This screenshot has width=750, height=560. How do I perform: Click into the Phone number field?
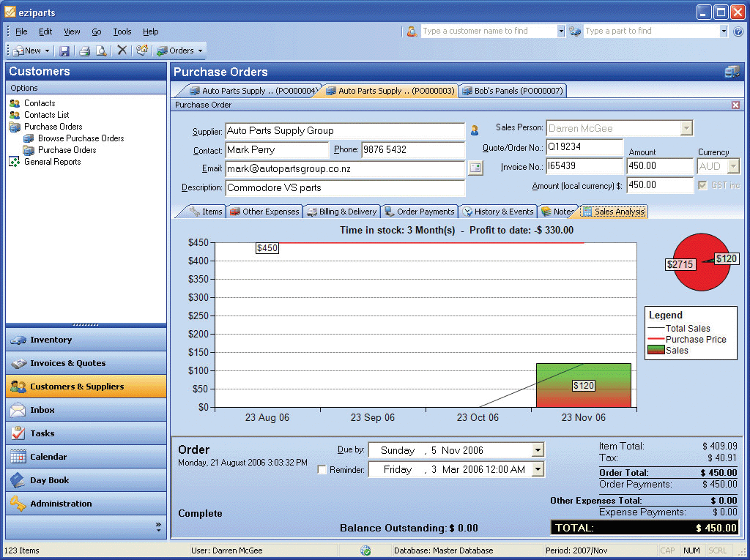tap(413, 149)
